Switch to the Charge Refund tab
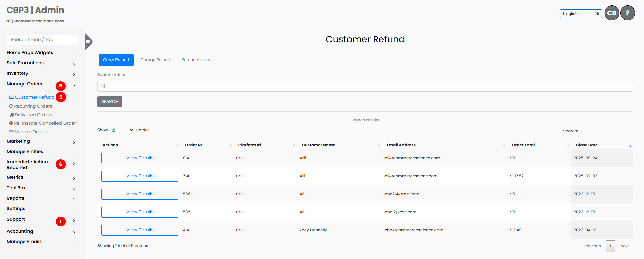 point(155,60)
